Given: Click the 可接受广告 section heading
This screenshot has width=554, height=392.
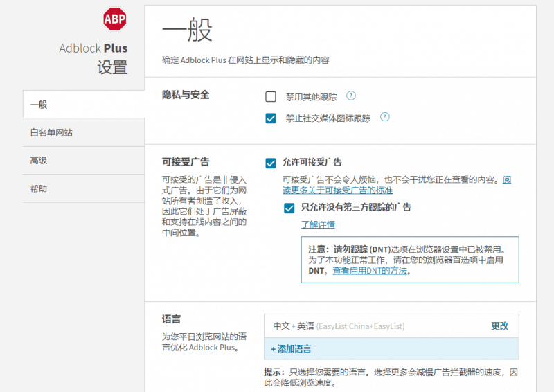Looking at the screenshot, I should pos(186,162).
